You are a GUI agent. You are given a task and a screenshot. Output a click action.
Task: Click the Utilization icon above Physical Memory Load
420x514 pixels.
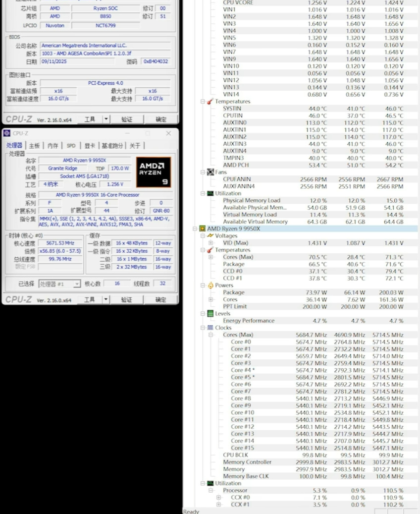210,193
